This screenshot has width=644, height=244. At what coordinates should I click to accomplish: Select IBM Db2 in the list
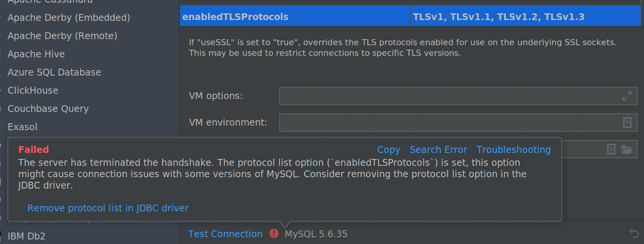(27, 236)
